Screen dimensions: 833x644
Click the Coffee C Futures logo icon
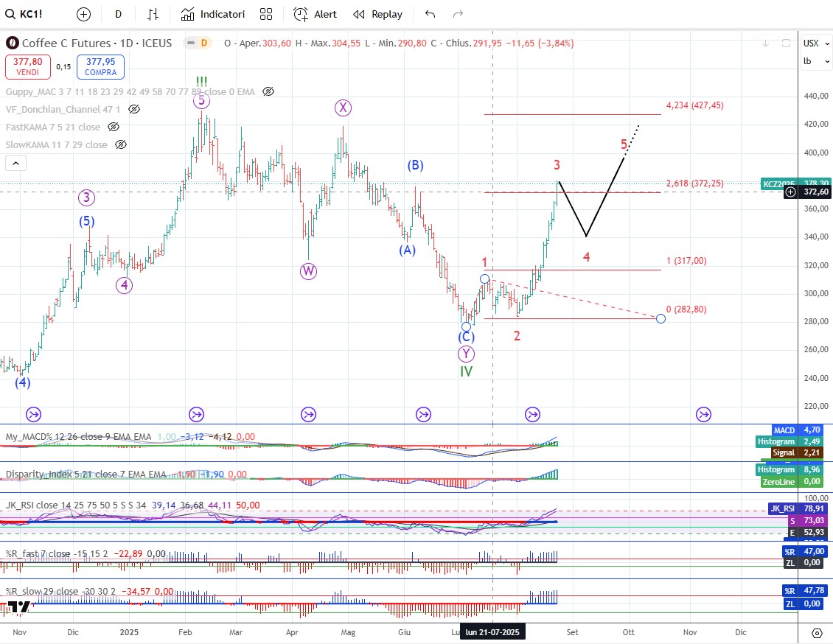(12, 43)
